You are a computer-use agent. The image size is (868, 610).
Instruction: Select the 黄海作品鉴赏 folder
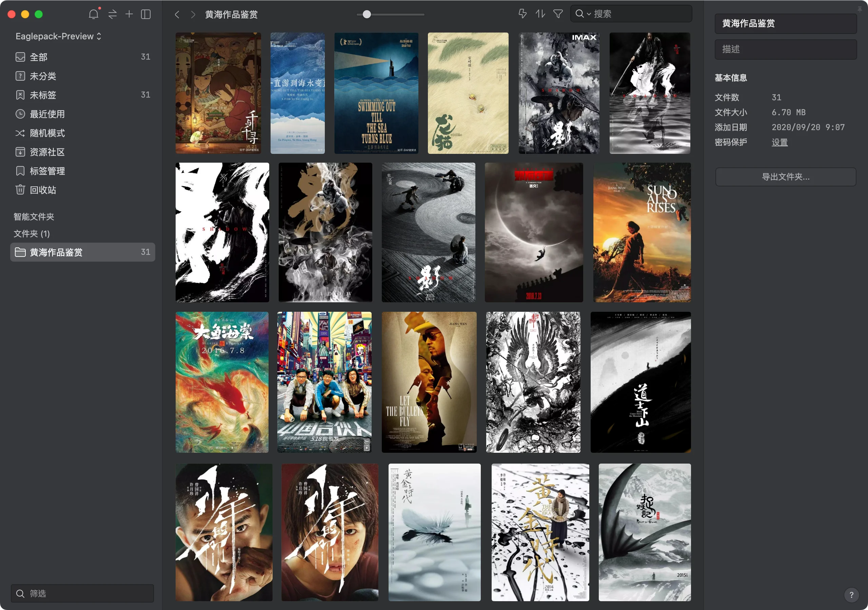tap(82, 252)
